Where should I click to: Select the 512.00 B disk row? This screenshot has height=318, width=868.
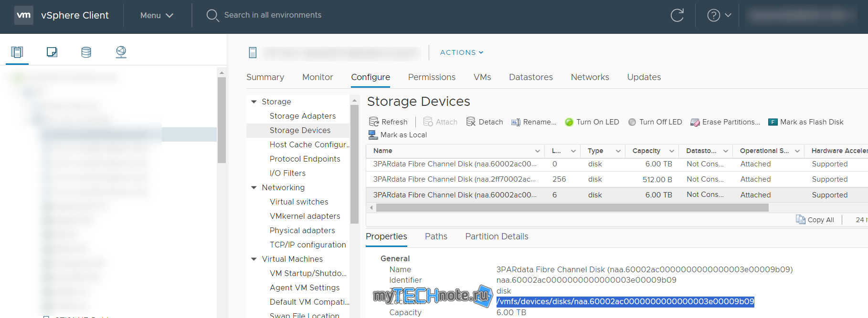(x=617, y=179)
